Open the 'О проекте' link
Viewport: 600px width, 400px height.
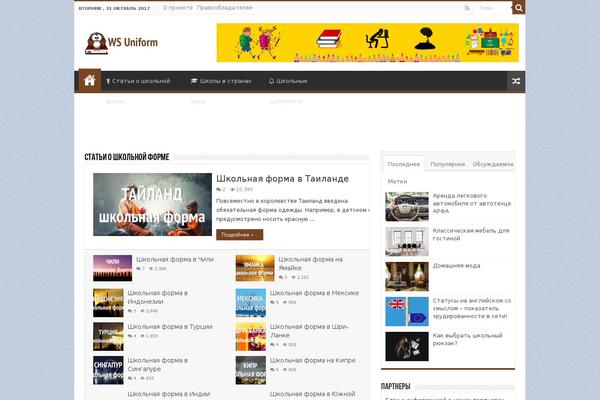pos(178,8)
